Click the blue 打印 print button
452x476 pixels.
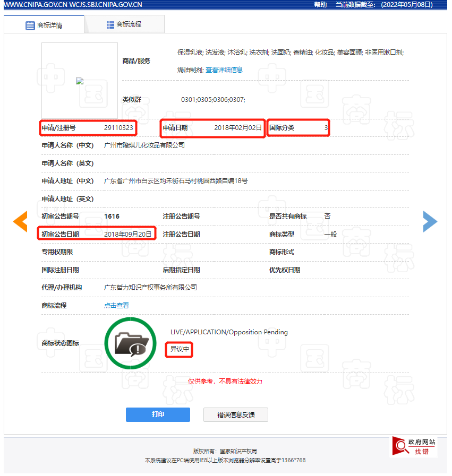coord(158,414)
